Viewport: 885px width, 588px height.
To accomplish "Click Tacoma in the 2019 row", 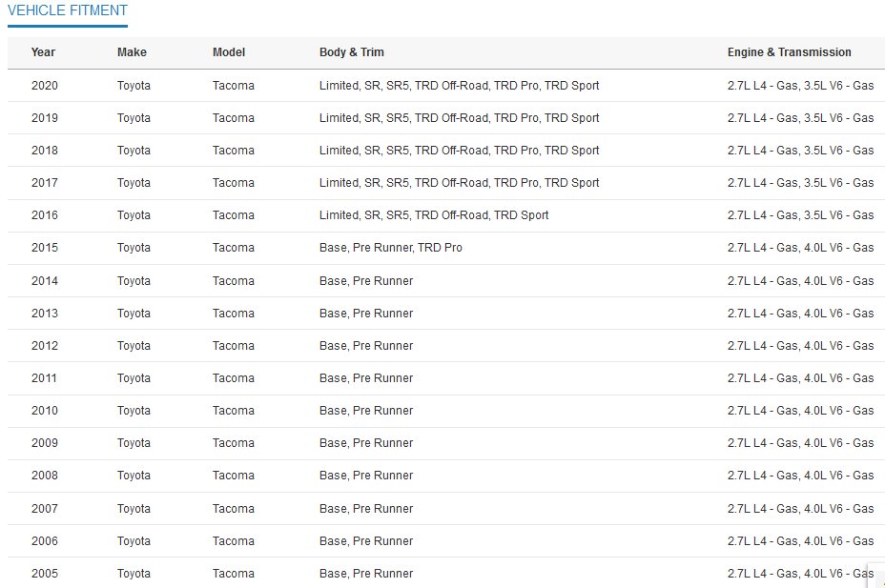I will tap(233, 118).
